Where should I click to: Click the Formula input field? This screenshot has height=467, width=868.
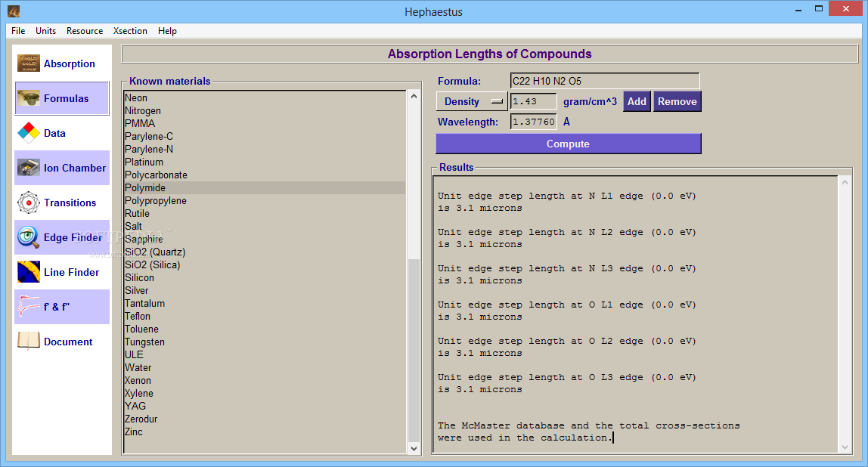click(x=605, y=81)
